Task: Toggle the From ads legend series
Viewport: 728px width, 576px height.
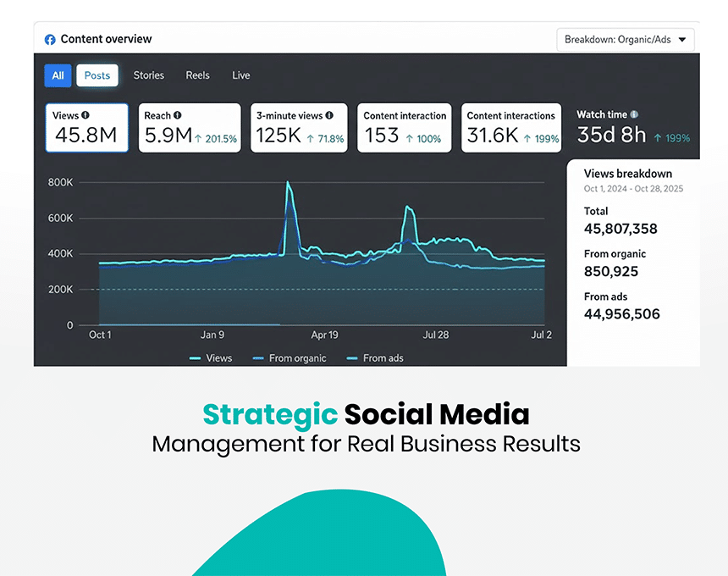Action: pos(375,358)
